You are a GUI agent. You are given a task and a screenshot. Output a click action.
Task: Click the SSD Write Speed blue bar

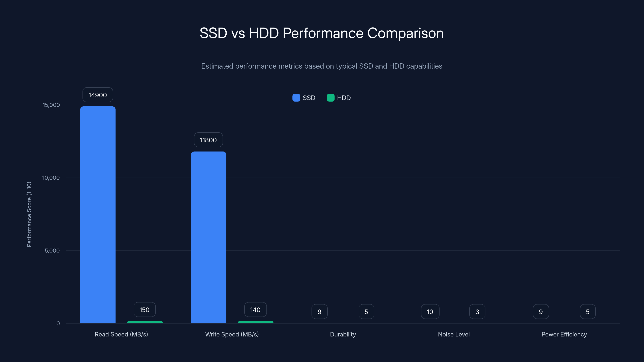coord(208,237)
